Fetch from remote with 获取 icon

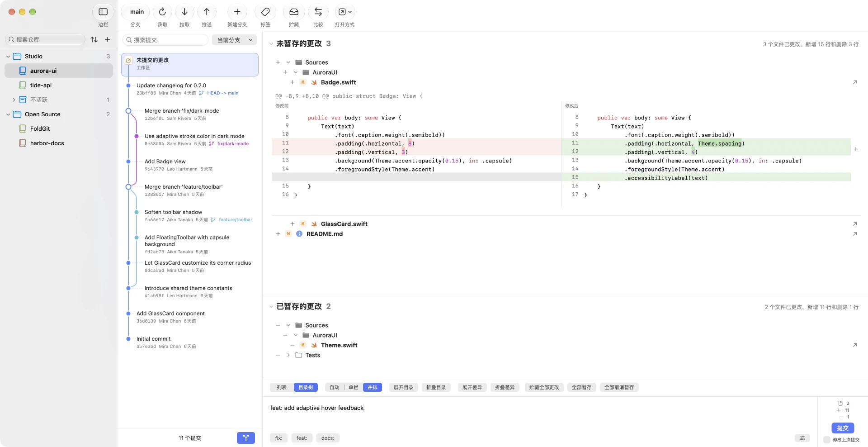[162, 12]
